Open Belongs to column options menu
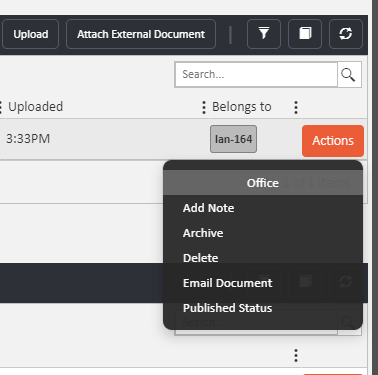Image resolution: width=378 pixels, height=375 pixels. [x=296, y=107]
